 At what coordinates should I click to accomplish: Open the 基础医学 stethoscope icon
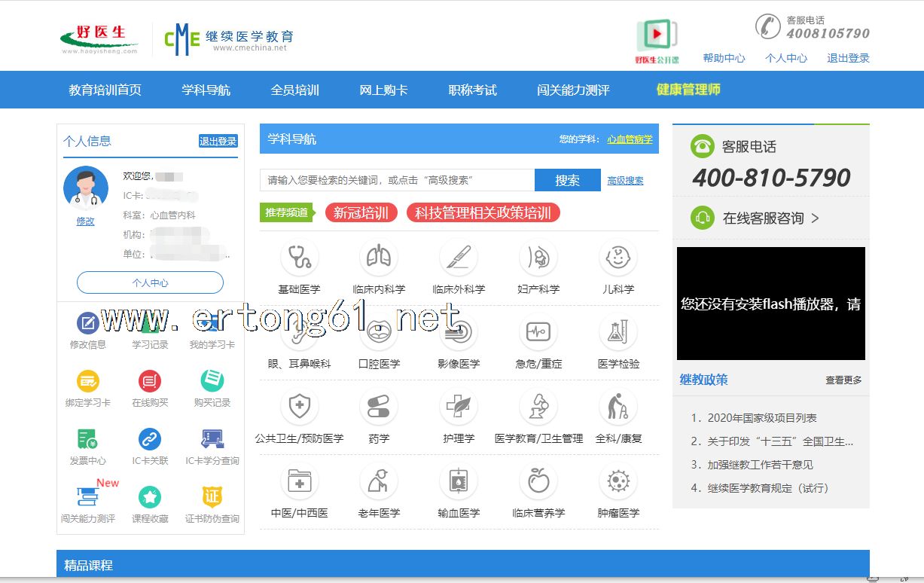coord(299,258)
